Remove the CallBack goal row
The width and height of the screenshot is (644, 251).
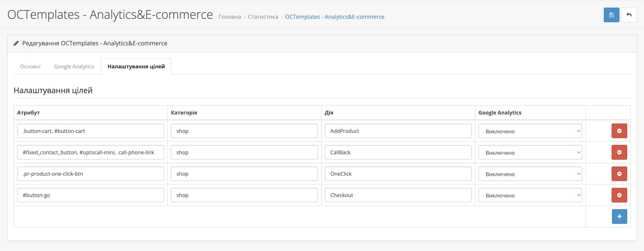point(619,152)
